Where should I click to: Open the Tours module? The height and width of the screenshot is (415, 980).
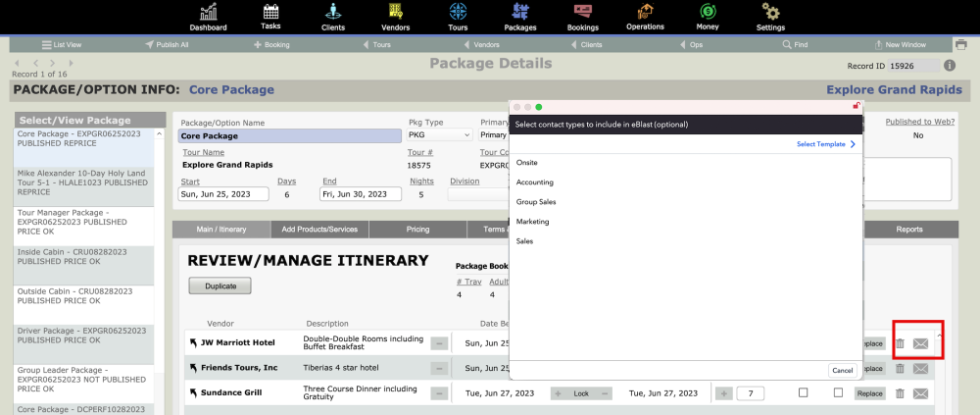(458, 17)
